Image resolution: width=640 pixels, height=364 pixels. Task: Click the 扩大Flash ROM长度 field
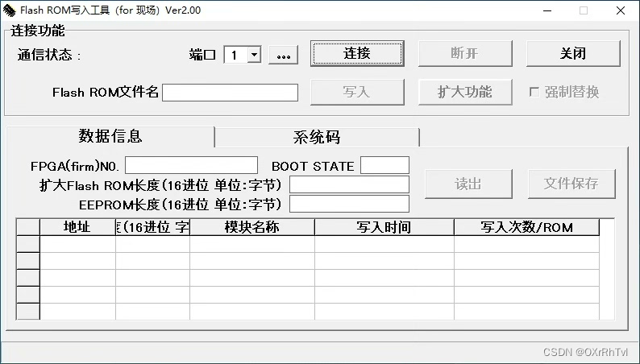[349, 184]
